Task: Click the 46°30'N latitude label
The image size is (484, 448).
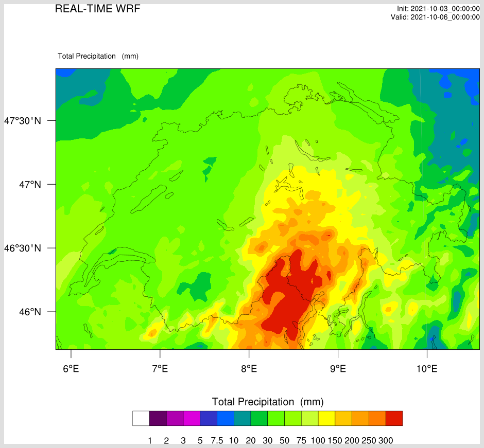Action: tap(23, 248)
